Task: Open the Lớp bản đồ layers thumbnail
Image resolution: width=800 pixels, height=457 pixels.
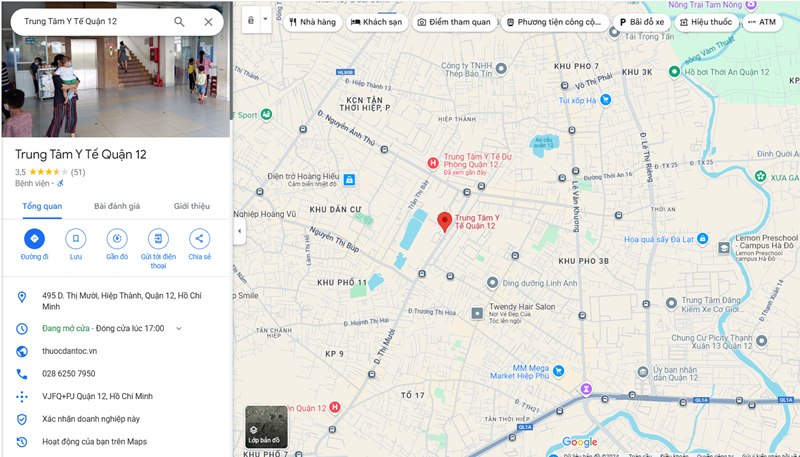Action: pos(264,426)
